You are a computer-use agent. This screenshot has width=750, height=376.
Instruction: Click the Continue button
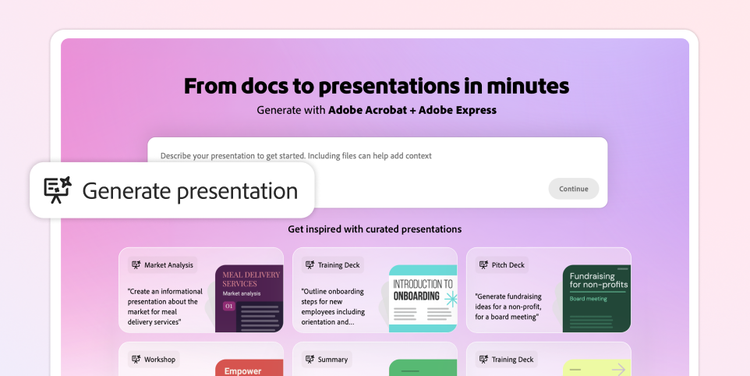[x=574, y=188]
